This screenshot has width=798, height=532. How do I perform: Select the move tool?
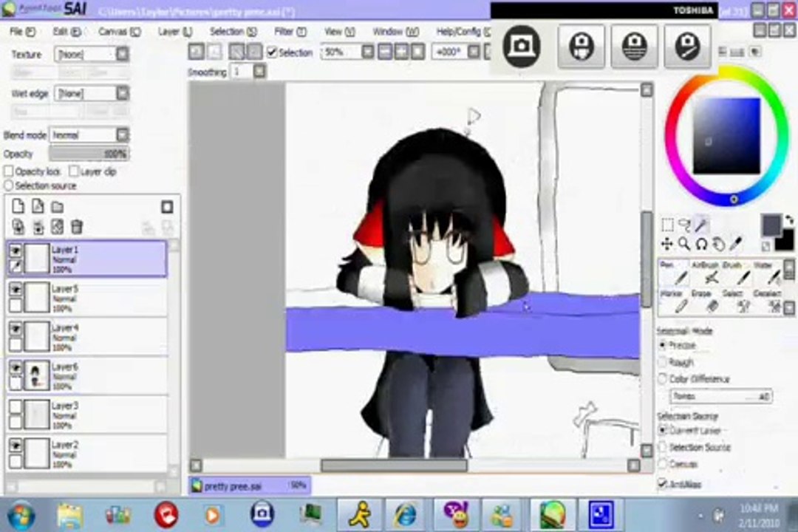coord(667,245)
